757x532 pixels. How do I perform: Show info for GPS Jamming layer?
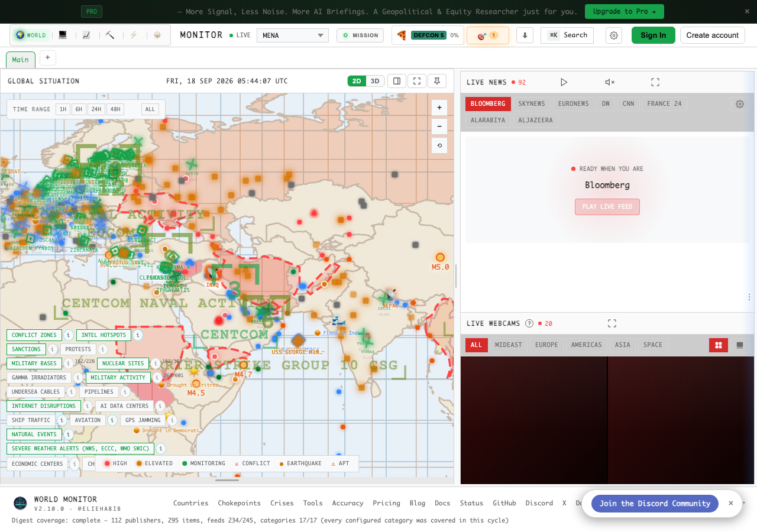pos(172,420)
